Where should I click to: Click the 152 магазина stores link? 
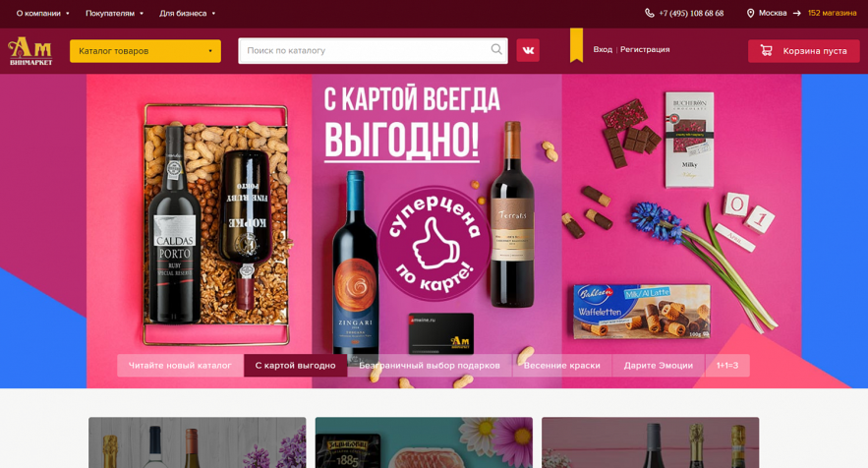(x=832, y=13)
